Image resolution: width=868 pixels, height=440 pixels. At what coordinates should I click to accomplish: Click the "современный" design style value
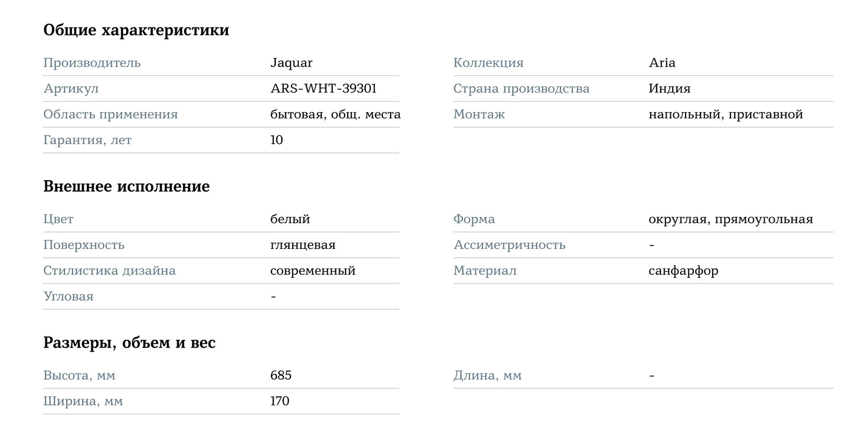pyautogui.click(x=313, y=271)
